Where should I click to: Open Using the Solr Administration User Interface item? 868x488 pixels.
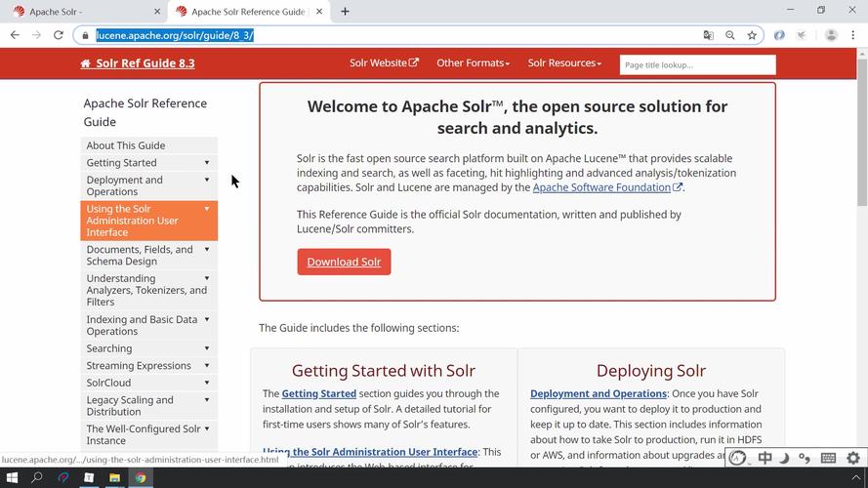[149, 221]
